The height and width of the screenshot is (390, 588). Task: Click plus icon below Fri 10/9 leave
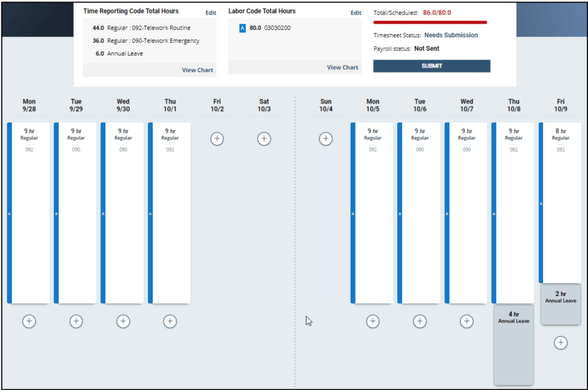coord(560,343)
